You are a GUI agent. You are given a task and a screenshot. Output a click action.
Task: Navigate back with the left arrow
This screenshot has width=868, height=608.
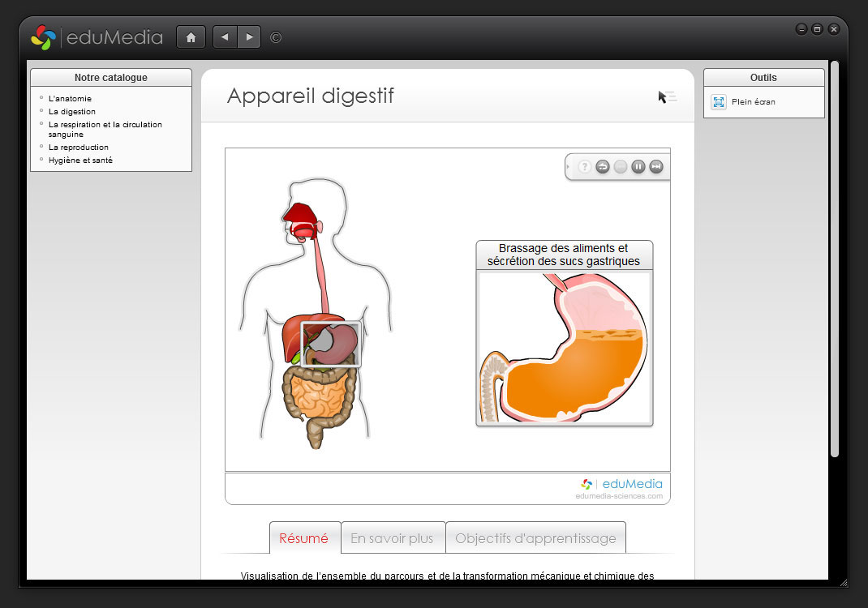coord(225,37)
